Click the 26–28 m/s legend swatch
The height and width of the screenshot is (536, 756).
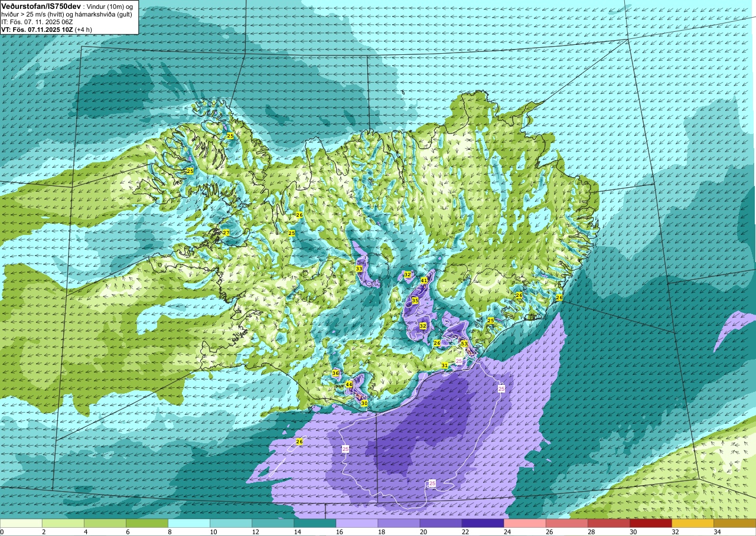566,523
